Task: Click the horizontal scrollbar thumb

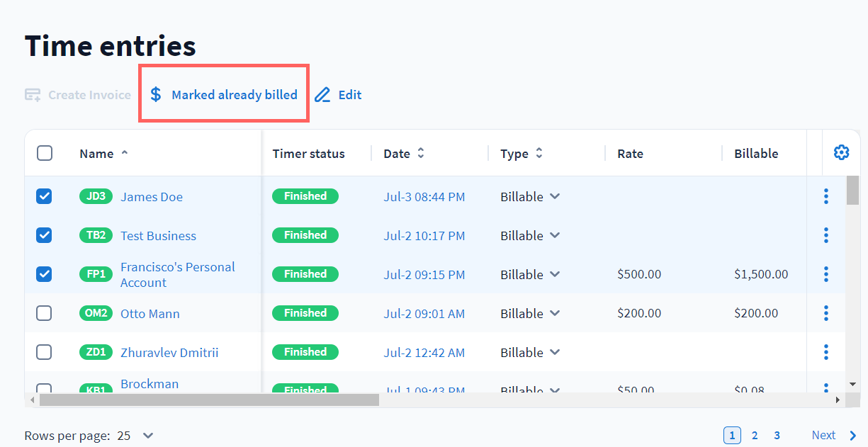Action: 209,400
